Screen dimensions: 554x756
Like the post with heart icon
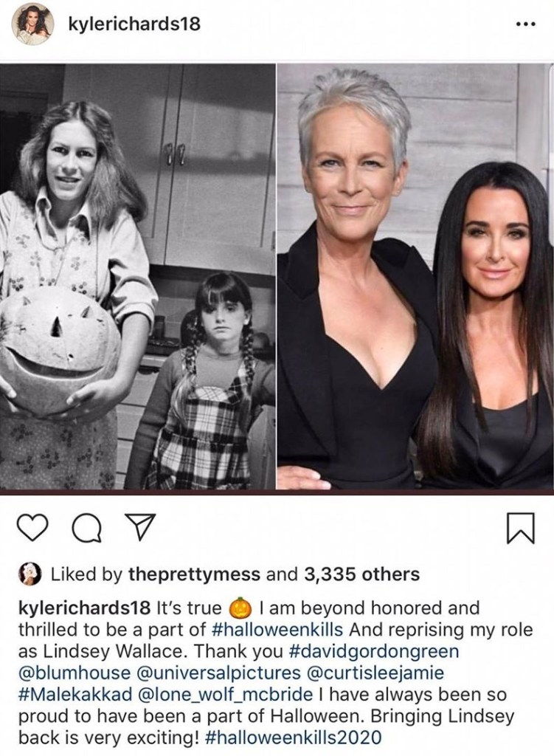point(34,529)
